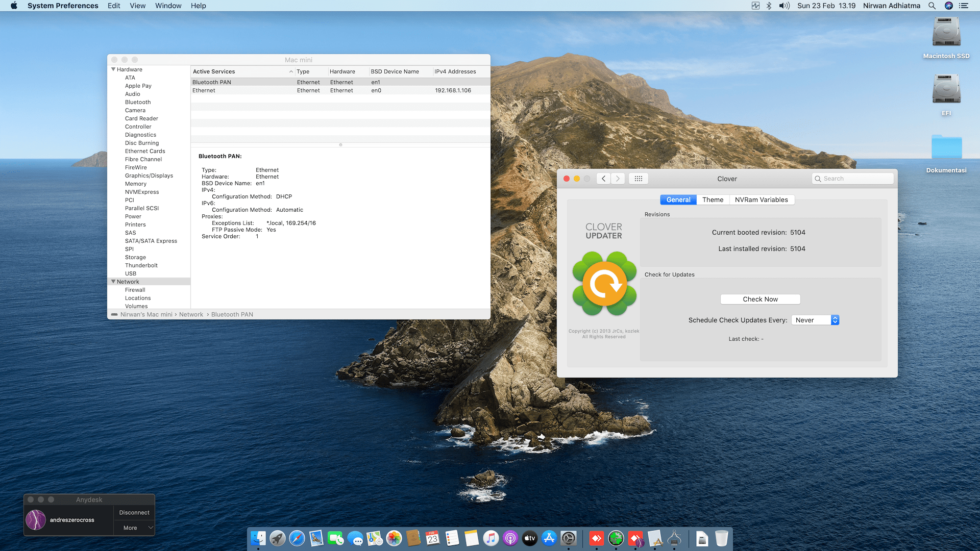Select USB in Hardware sidebar
The image size is (980, 551).
(x=131, y=273)
